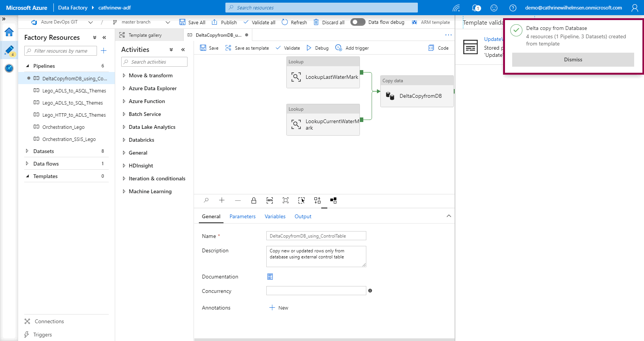Collapse the Pipelines tree section
644x341 pixels.
27,66
